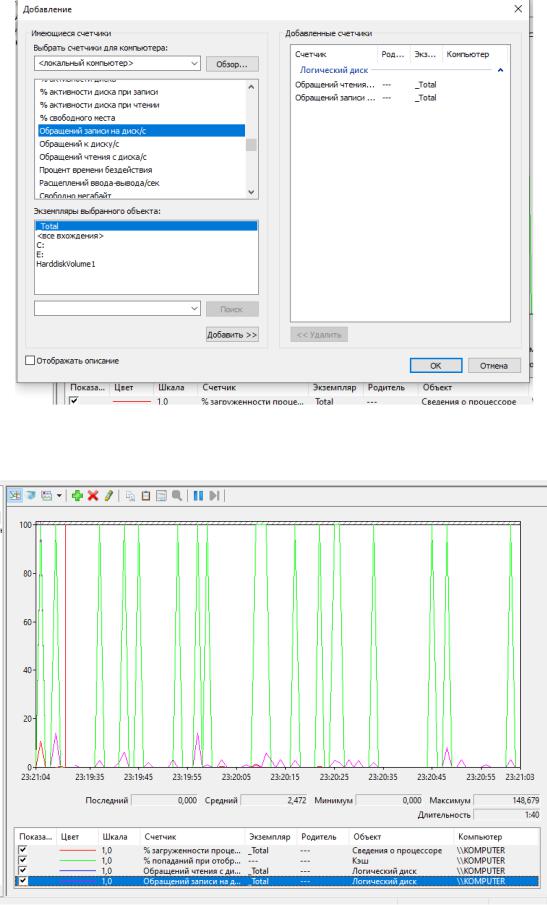Open the empty search combo box beside Поиск
Screen dimensions: 547x905
tap(194, 308)
